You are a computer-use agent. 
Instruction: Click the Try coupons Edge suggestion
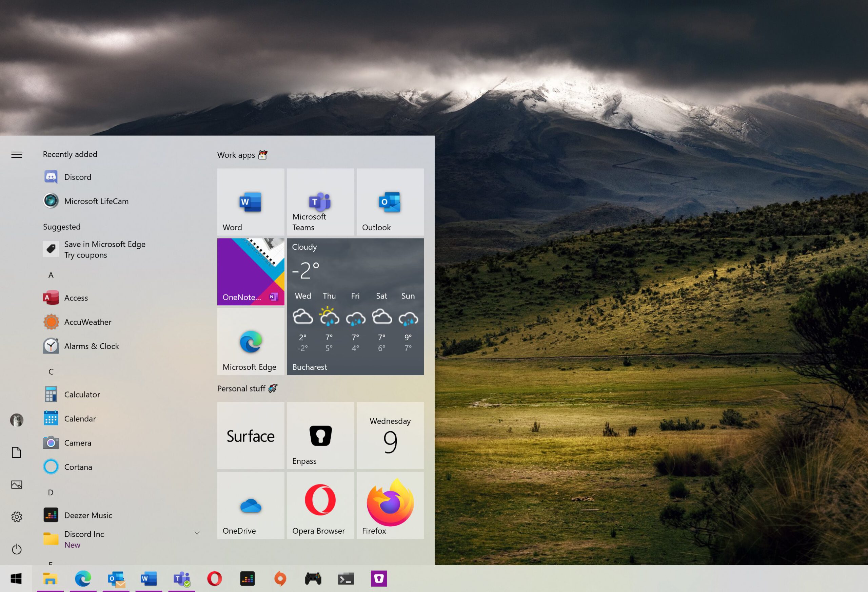(x=104, y=249)
